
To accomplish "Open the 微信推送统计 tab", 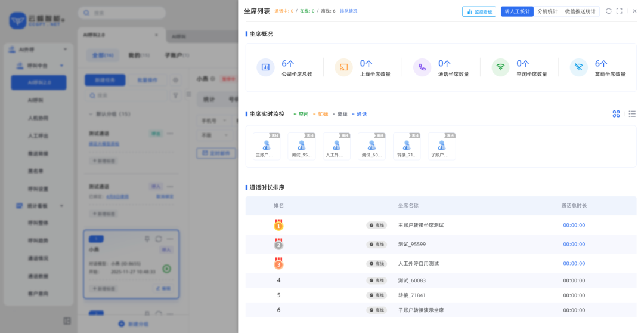I will (x=580, y=11).
